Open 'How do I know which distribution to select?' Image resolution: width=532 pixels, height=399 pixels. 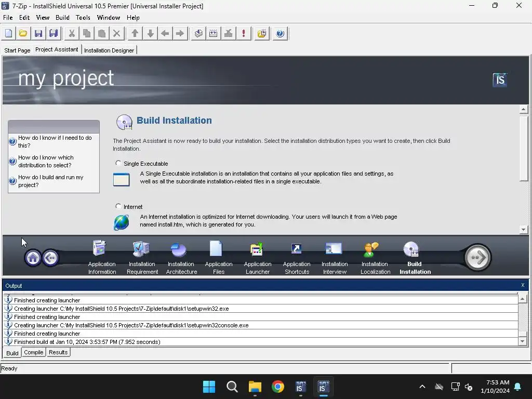pos(46,161)
